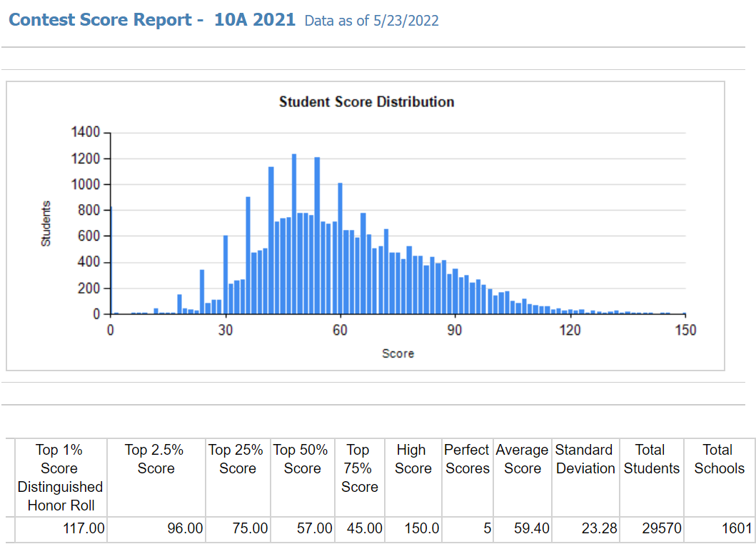Click the 'Students' y-axis label

46,223
